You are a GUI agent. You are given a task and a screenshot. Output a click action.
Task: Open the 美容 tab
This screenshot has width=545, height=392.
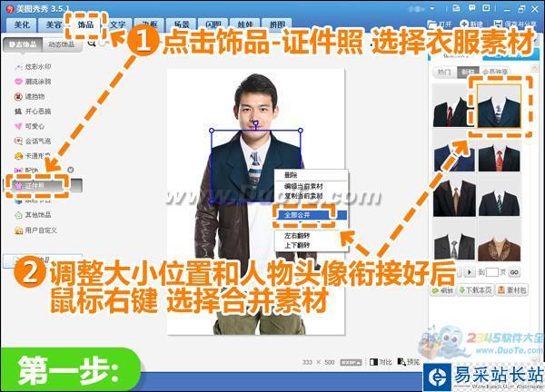tap(54, 24)
